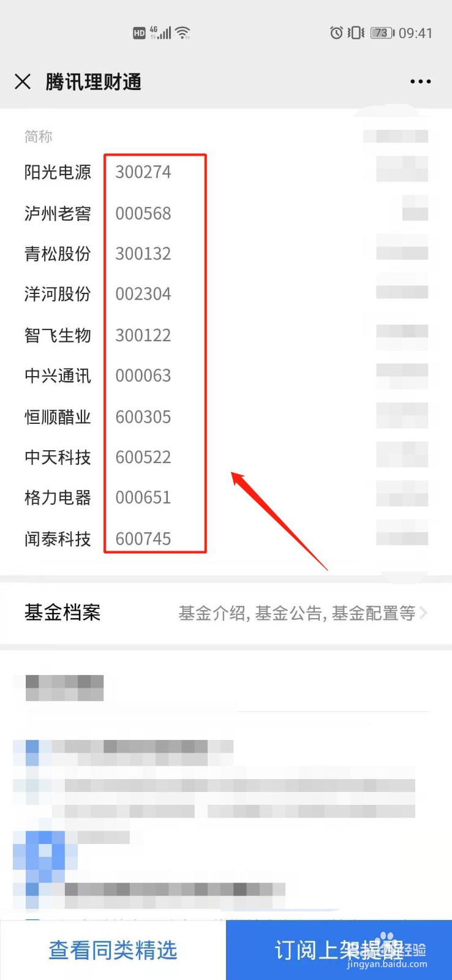
Task: Open the 智飞生物 holding entry
Action: coord(226,335)
